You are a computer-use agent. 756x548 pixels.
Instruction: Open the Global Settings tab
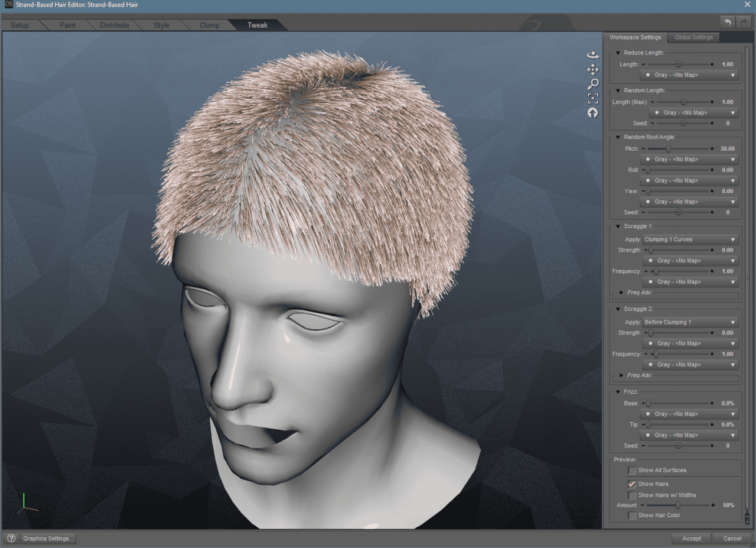point(693,37)
